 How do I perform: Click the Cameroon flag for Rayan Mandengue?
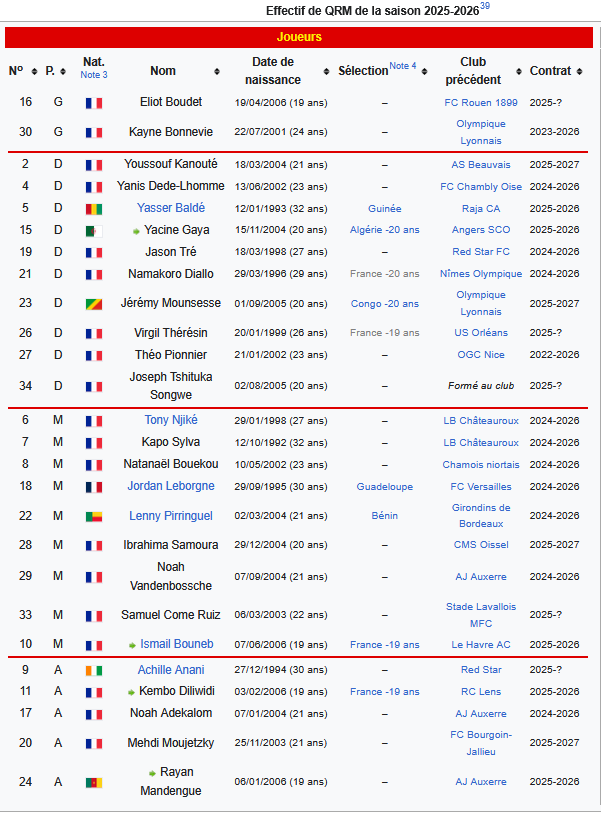pos(93,782)
